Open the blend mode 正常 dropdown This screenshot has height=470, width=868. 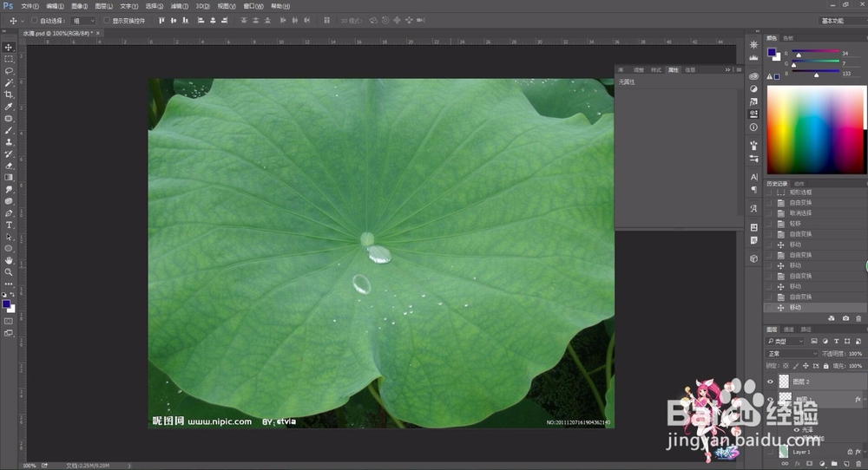(792, 353)
